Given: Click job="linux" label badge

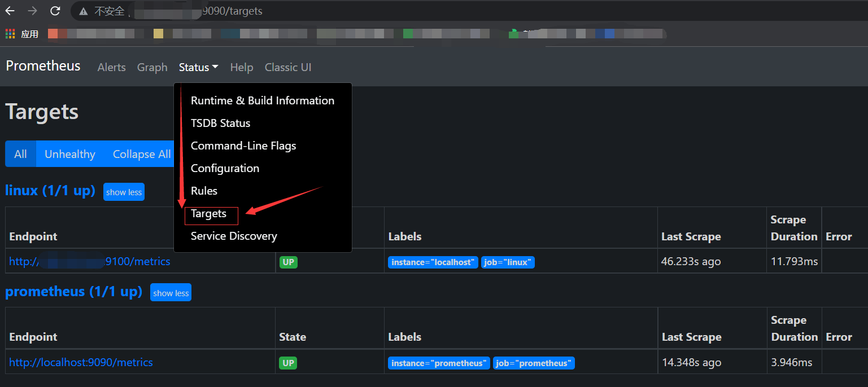Looking at the screenshot, I should click(508, 262).
